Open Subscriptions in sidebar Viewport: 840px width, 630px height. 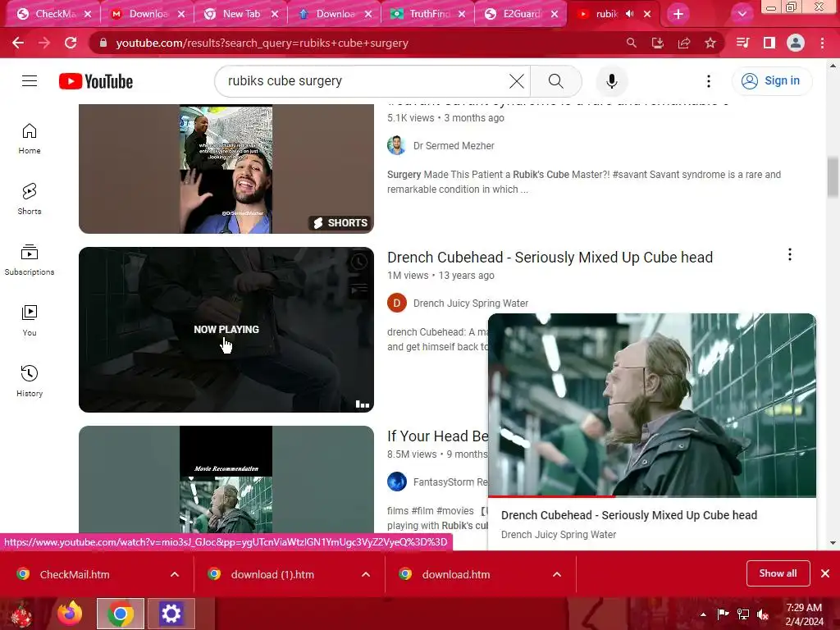[30, 260]
